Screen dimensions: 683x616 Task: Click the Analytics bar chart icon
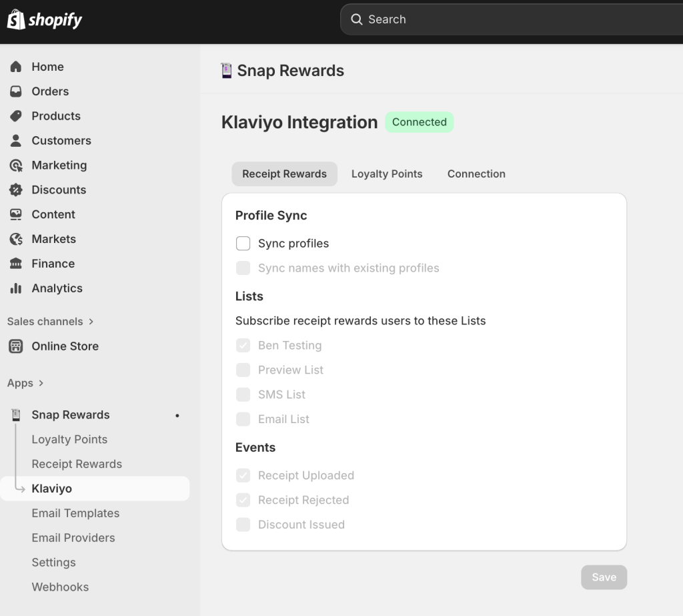[x=16, y=288]
